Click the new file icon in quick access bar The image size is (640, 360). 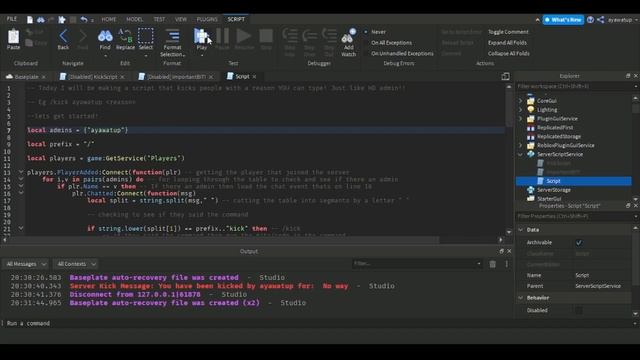30,20
